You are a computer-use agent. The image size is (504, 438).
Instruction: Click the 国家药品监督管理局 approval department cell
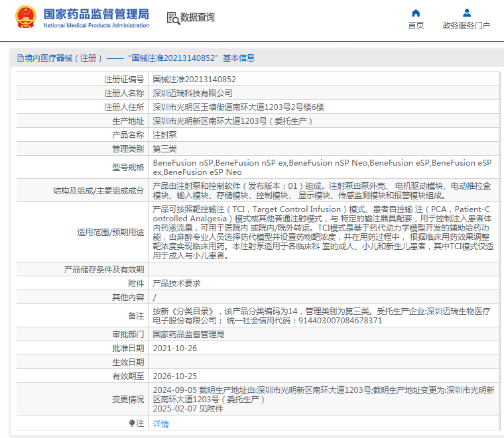tap(188, 334)
